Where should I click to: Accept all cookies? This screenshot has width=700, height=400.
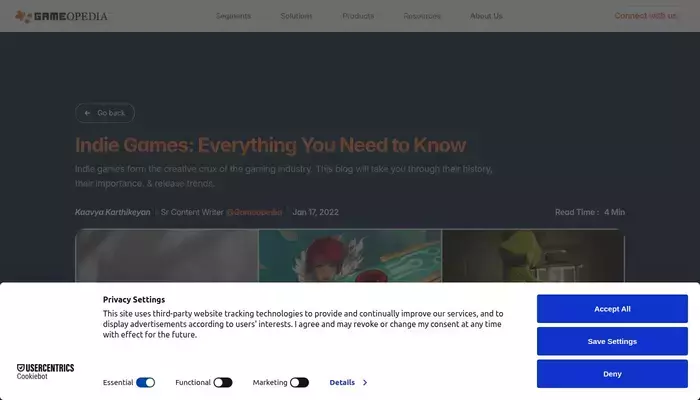[612, 309]
